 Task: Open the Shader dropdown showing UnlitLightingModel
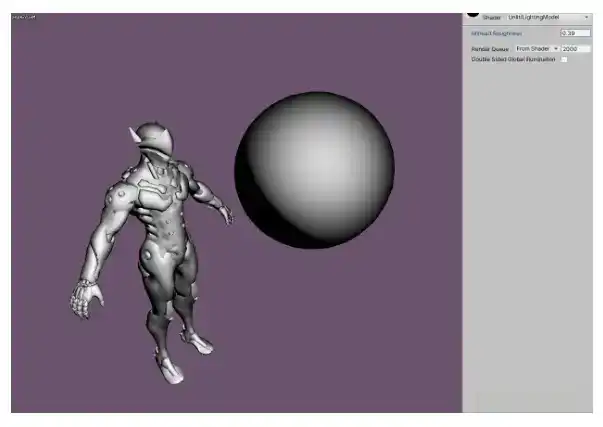pyautogui.click(x=548, y=17)
